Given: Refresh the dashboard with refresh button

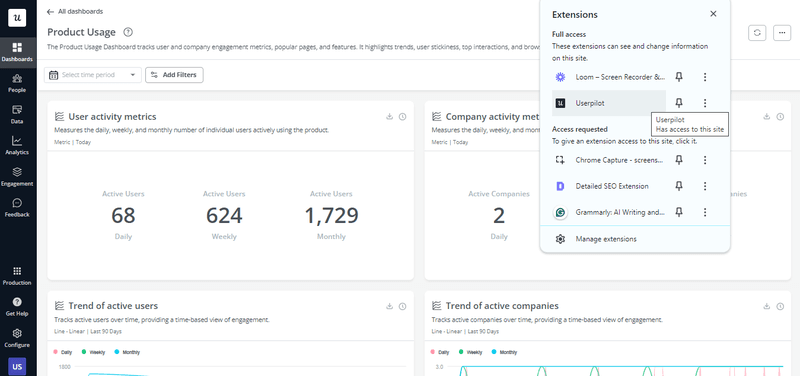Looking at the screenshot, I should coord(757,33).
